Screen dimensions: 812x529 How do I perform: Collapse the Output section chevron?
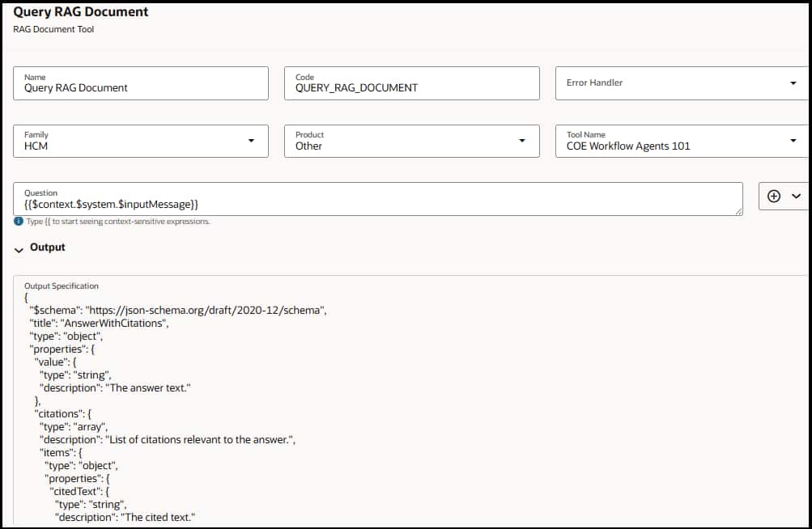click(x=19, y=250)
